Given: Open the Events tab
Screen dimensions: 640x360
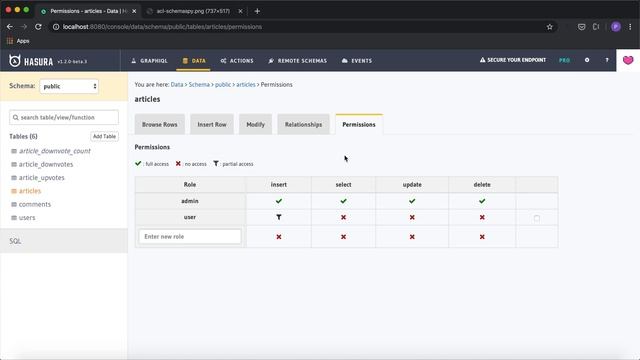Looking at the screenshot, I should (x=357, y=61).
